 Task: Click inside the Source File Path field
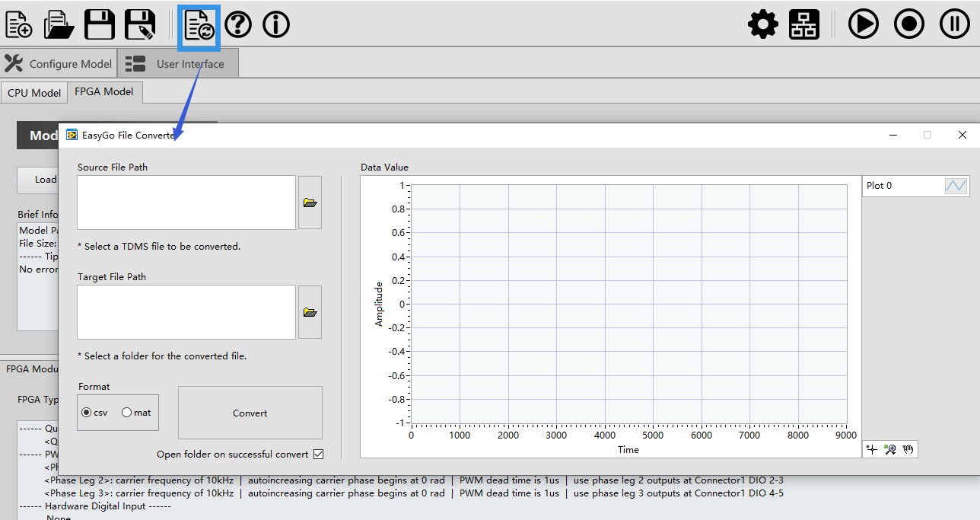(x=186, y=203)
